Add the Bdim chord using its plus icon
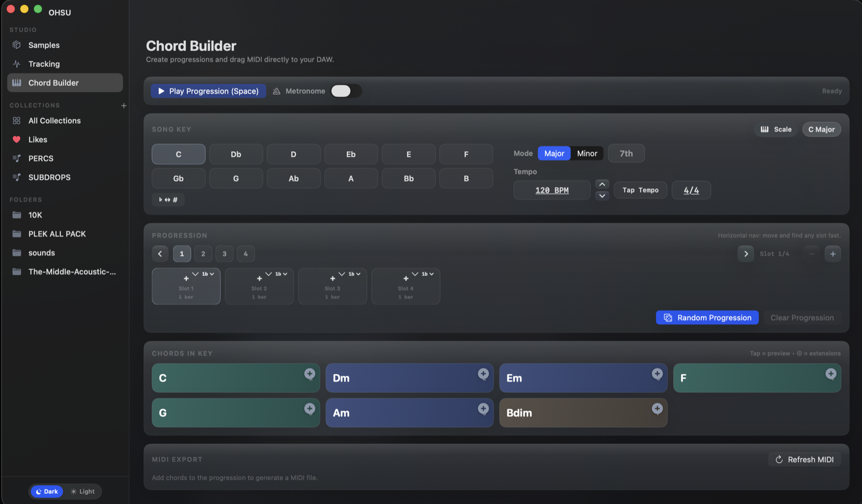Viewport: 862px width, 504px height. pos(657,408)
